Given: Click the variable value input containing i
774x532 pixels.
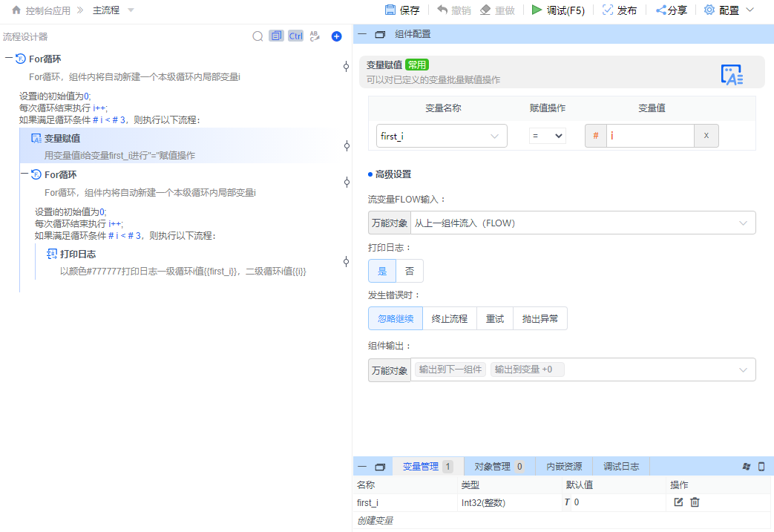Looking at the screenshot, I should (650, 136).
